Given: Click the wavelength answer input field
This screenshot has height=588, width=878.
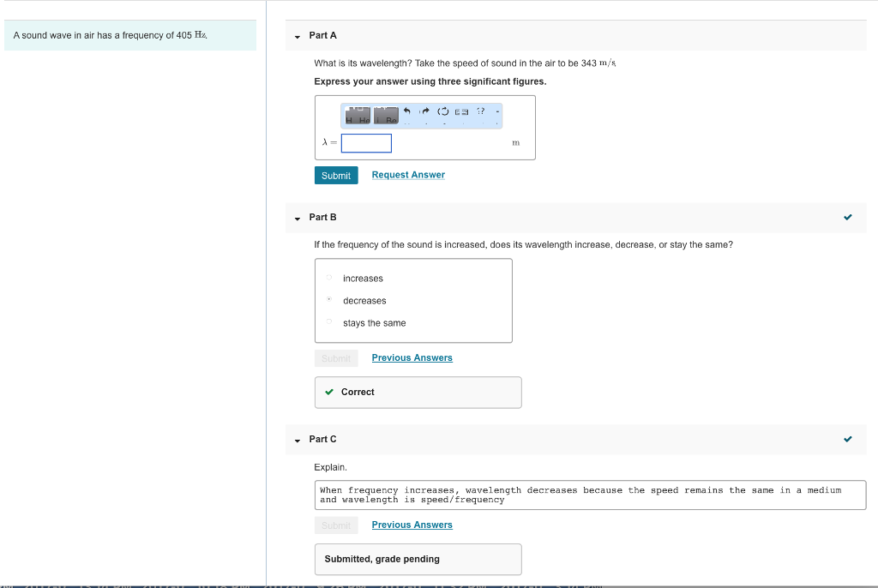Looking at the screenshot, I should pos(366,143).
